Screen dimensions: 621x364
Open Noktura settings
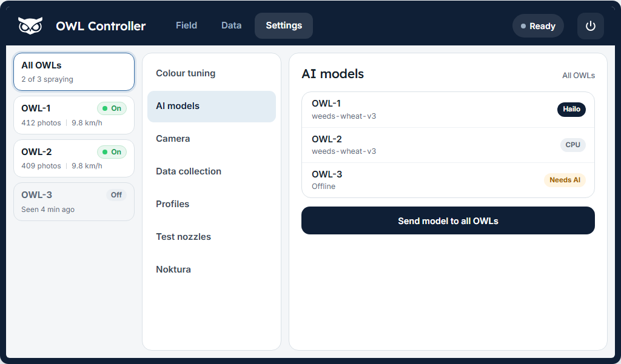point(212,270)
